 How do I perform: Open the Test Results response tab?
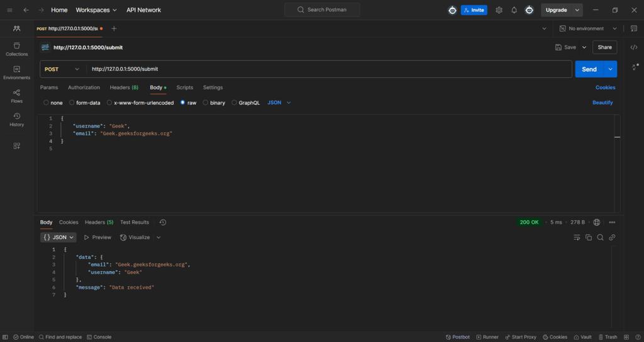click(135, 222)
